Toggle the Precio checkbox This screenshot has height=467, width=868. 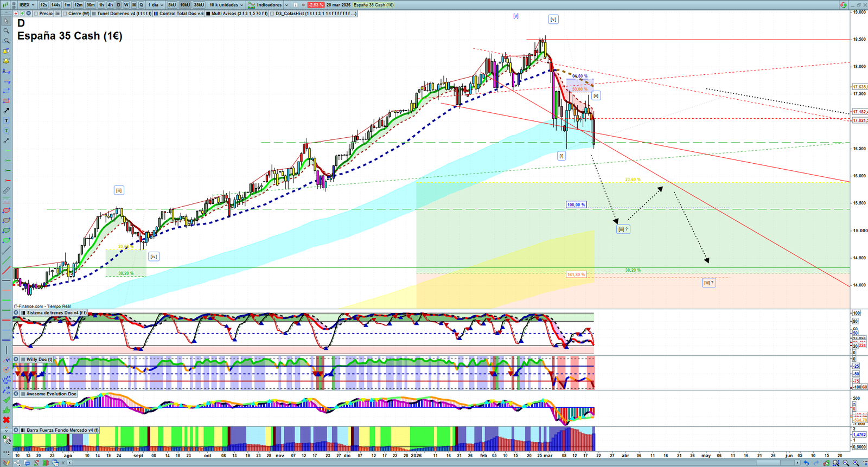click(36, 14)
